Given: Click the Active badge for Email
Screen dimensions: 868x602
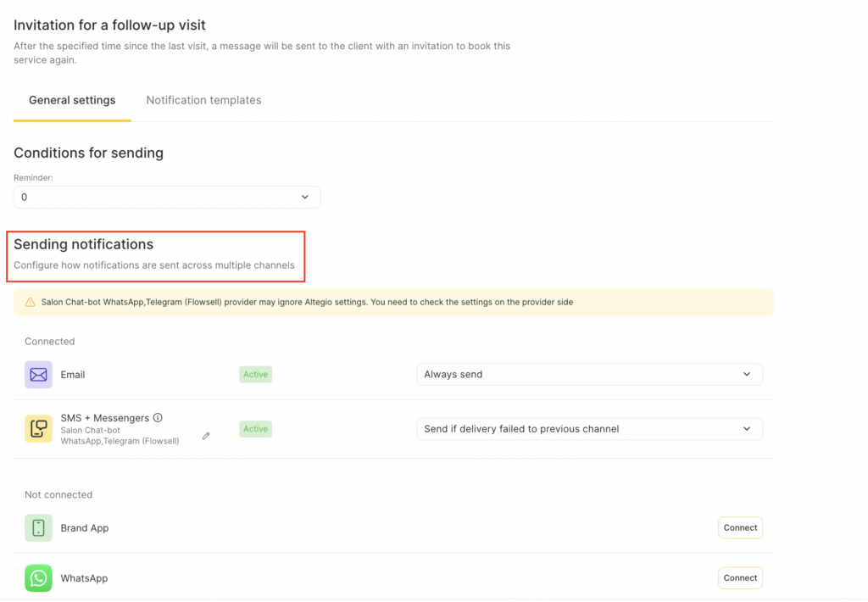Looking at the screenshot, I should 255,375.
